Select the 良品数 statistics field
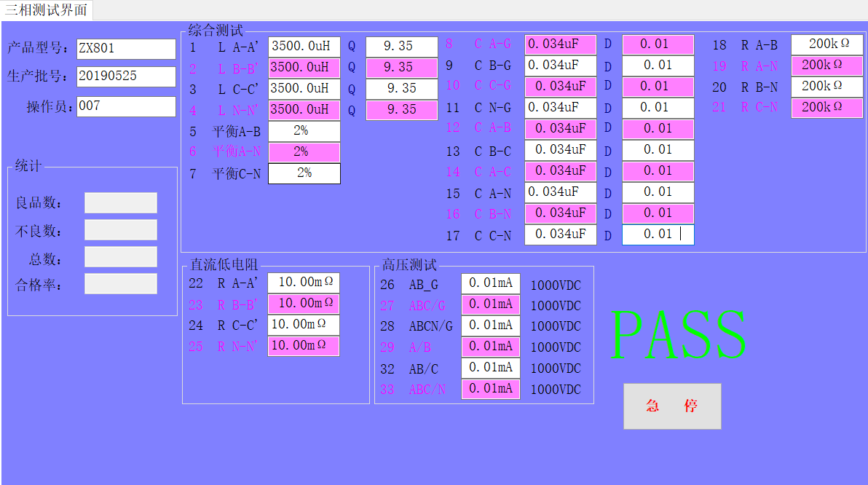This screenshot has width=868, height=485. 120,202
